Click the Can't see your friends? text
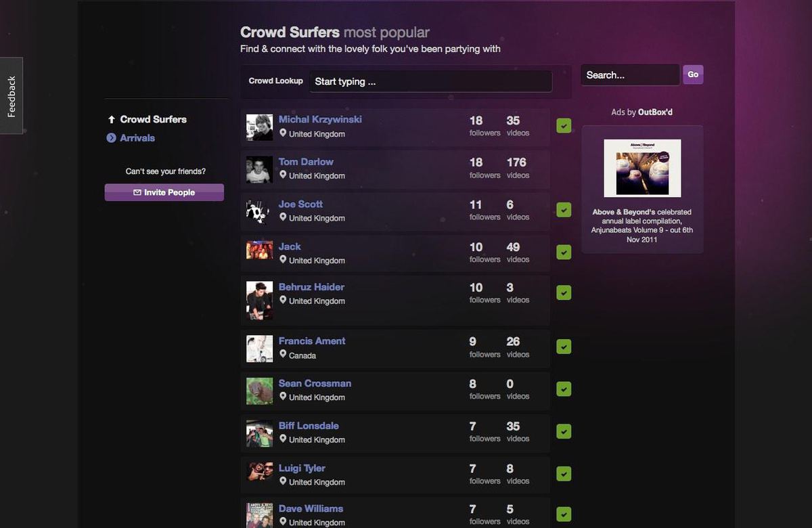This screenshot has height=528, width=812. click(x=166, y=171)
